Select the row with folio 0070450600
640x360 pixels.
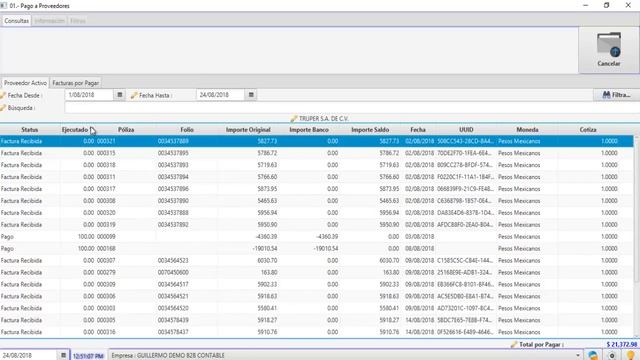(317, 272)
